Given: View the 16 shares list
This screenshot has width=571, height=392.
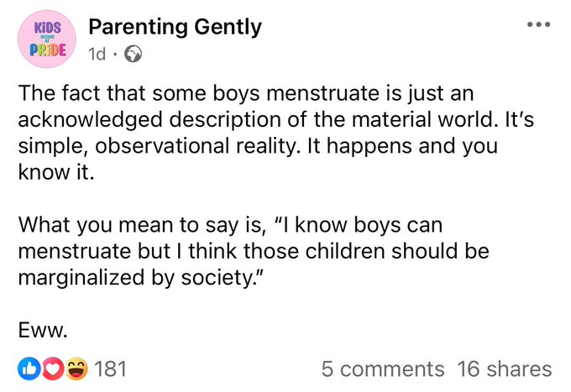Looking at the screenshot, I should pos(505,369).
